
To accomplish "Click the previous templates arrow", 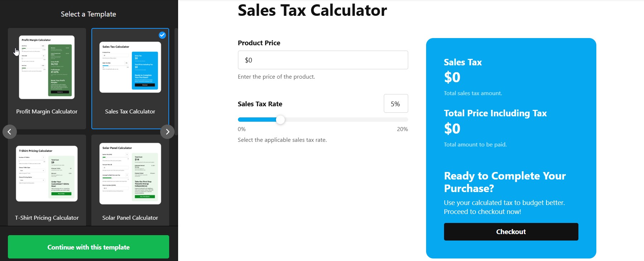I will coord(10,132).
